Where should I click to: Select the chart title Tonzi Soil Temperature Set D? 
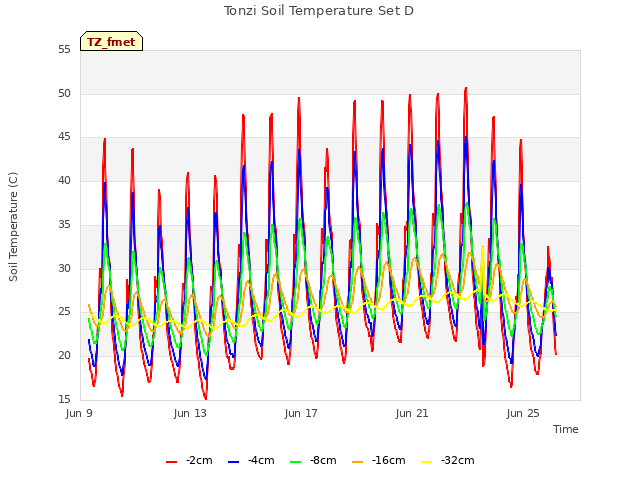319,11
